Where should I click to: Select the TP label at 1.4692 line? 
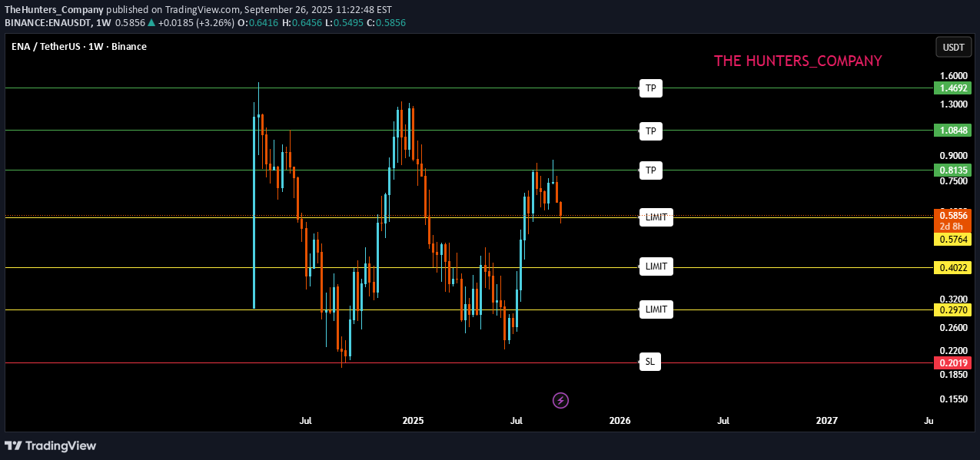pyautogui.click(x=650, y=88)
